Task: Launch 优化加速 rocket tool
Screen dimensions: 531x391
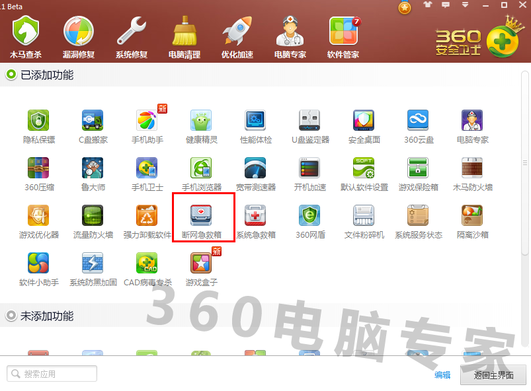Action: click(237, 37)
